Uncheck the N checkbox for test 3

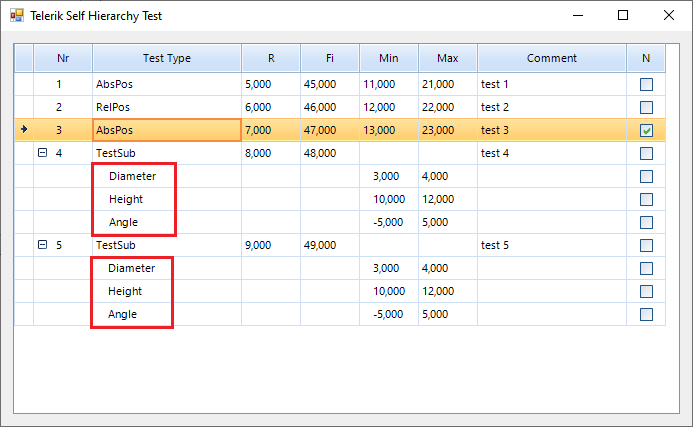tap(646, 130)
